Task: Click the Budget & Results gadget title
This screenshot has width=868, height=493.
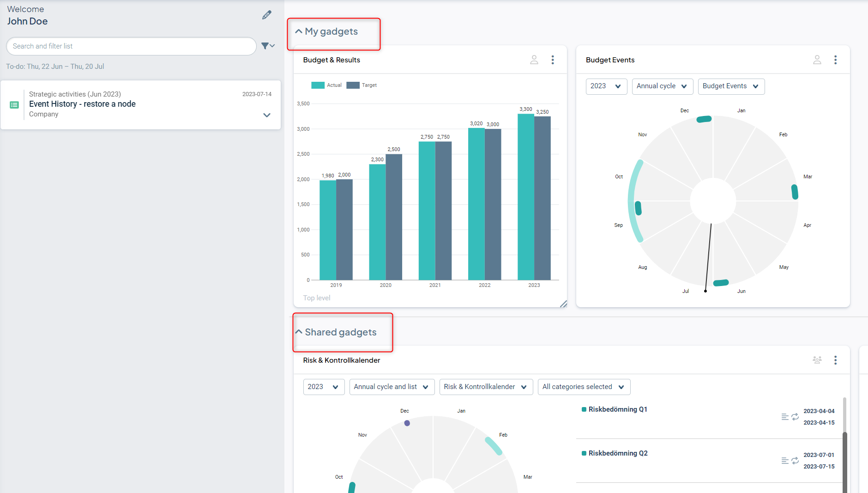Action: click(332, 60)
